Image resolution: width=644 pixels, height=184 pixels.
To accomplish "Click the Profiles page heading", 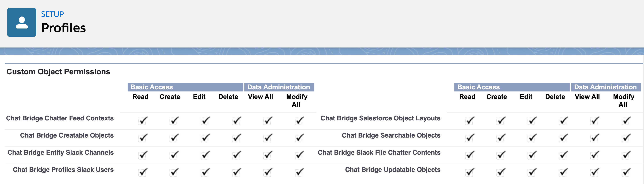I will [63, 28].
